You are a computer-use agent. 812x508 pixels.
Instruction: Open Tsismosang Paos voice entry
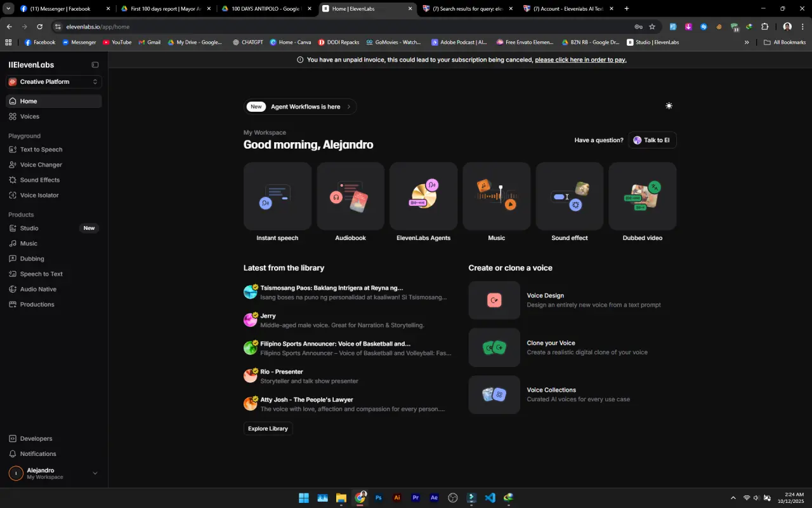(348, 292)
